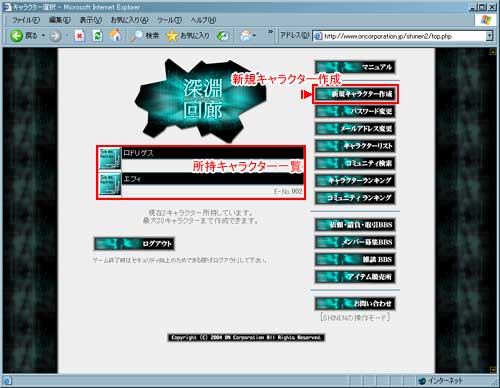Click the address URL field
The height and width of the screenshot is (388, 500).
click(x=399, y=36)
